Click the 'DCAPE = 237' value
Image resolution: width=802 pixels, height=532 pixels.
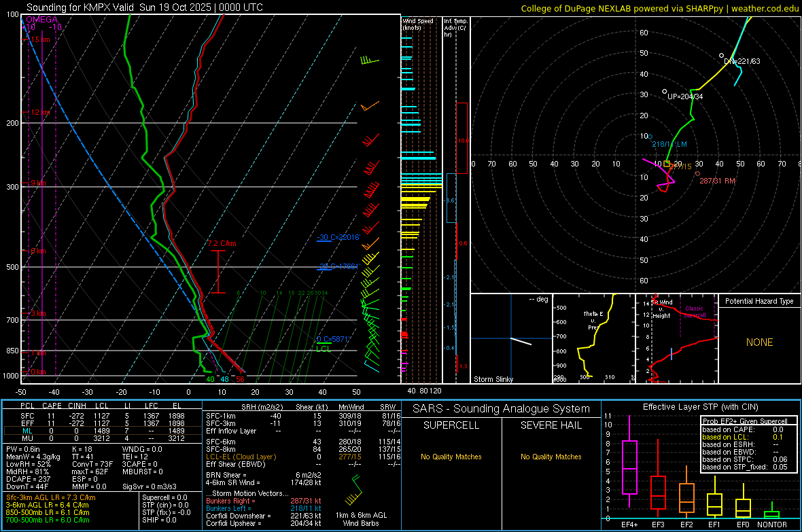coord(28,479)
